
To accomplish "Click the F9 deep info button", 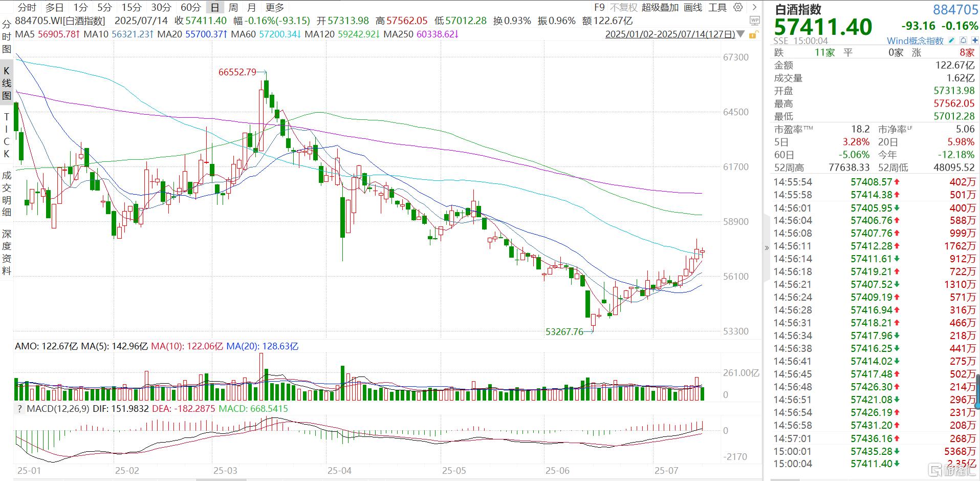I will pos(599,7).
